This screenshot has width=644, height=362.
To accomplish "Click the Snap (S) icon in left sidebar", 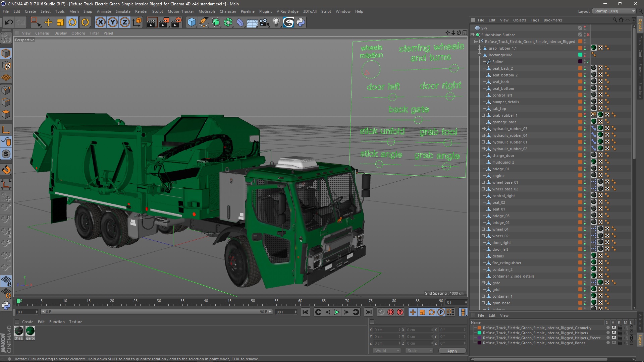I will point(6,154).
